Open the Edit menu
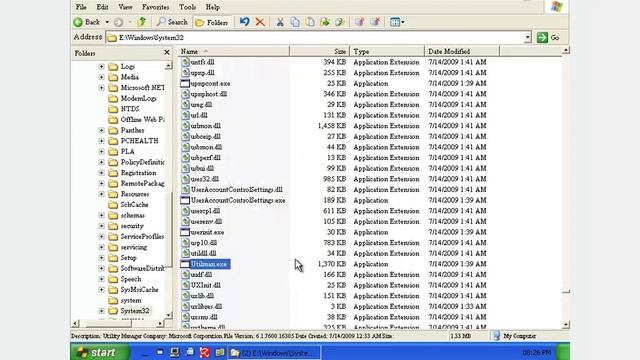 (x=102, y=7)
